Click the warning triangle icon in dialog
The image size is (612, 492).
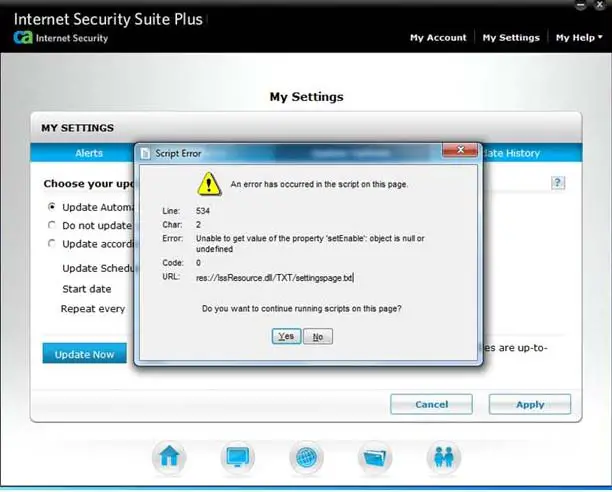209,184
